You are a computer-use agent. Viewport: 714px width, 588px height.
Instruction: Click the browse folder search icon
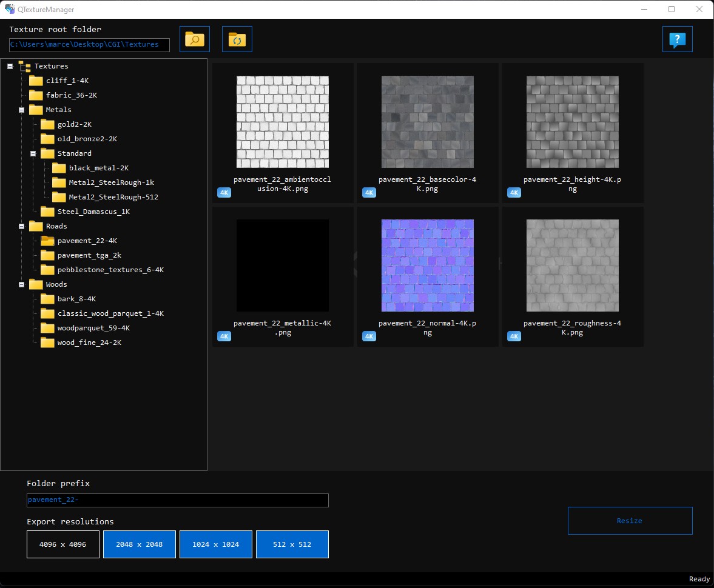click(x=195, y=39)
